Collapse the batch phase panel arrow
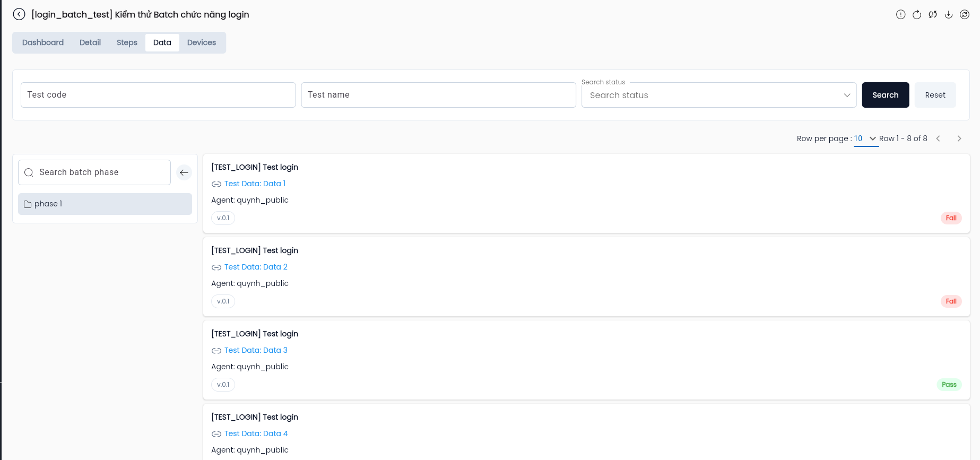The width and height of the screenshot is (980, 460). click(x=184, y=172)
